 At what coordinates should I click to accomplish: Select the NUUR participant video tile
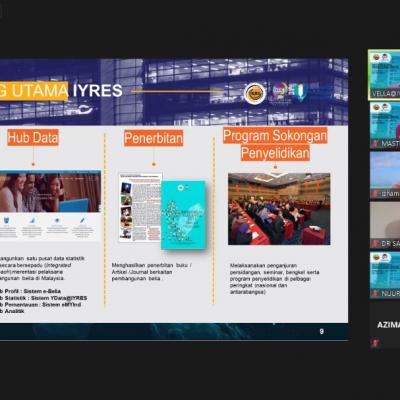385,275
